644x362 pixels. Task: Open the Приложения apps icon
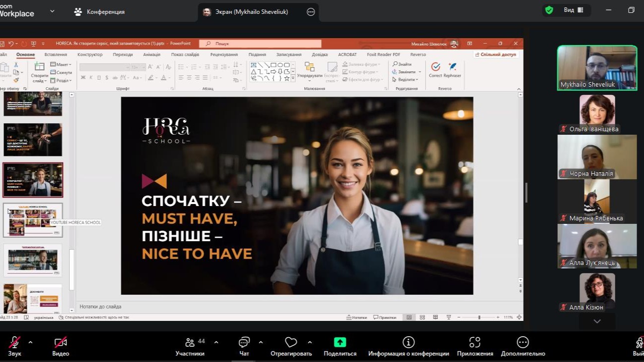point(475,342)
